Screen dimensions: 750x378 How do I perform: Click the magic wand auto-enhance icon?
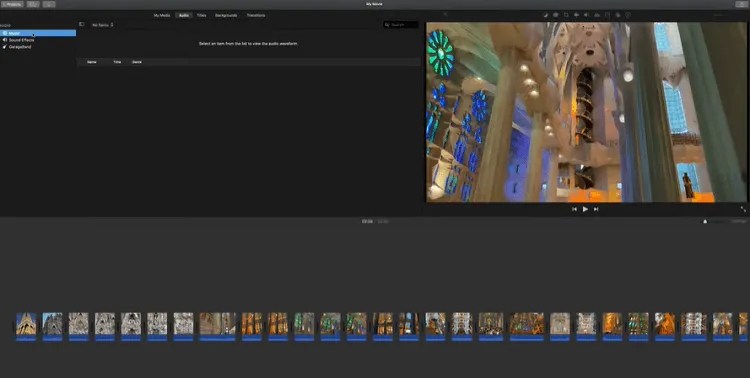[445, 14]
